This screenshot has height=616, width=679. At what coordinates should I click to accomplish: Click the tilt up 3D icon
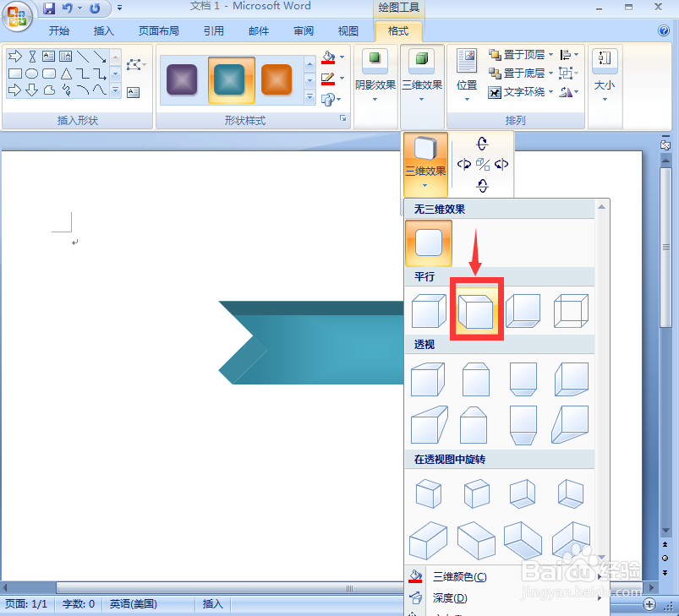pyautogui.click(x=482, y=143)
